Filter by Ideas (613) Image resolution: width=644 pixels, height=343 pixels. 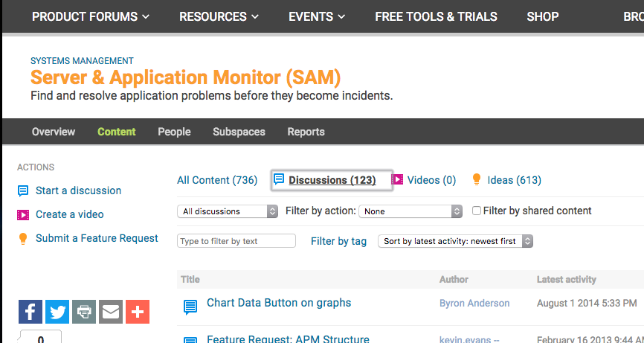514,180
